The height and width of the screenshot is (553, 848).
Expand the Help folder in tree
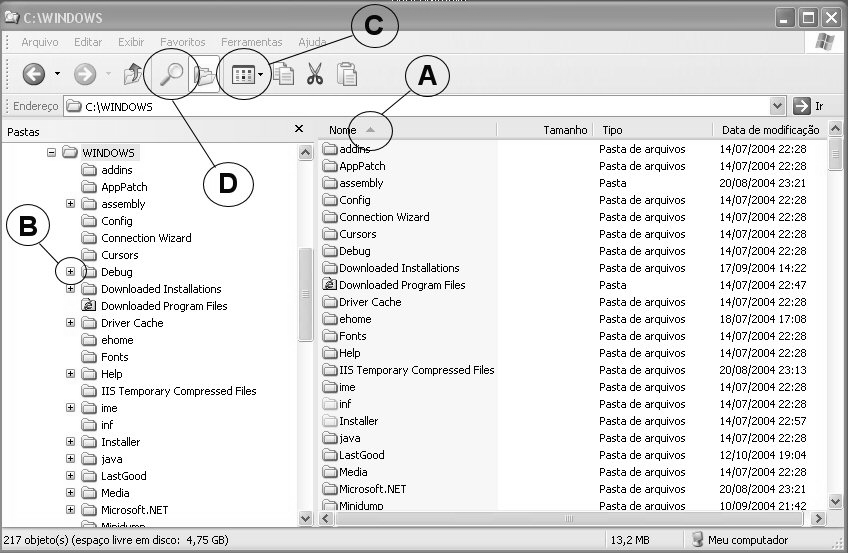tap(70, 374)
